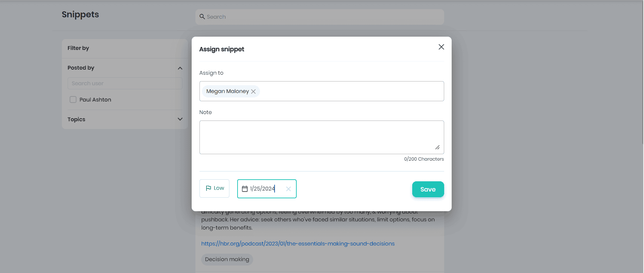Open the hbr.org podcast link
644x273 pixels.
(298, 243)
